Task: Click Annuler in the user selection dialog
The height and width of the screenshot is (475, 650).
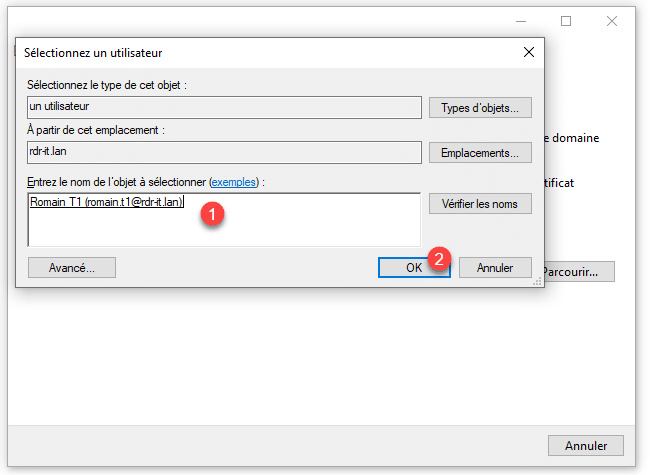Action: point(495,268)
